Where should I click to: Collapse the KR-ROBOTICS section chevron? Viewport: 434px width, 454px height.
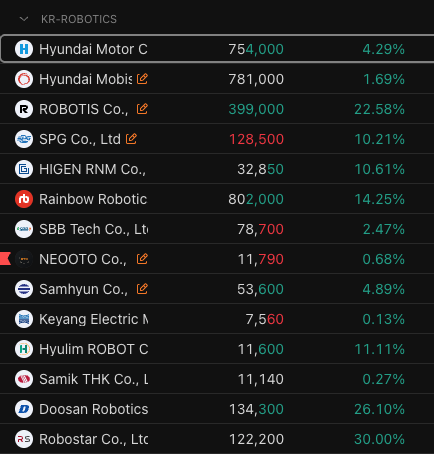coord(24,19)
